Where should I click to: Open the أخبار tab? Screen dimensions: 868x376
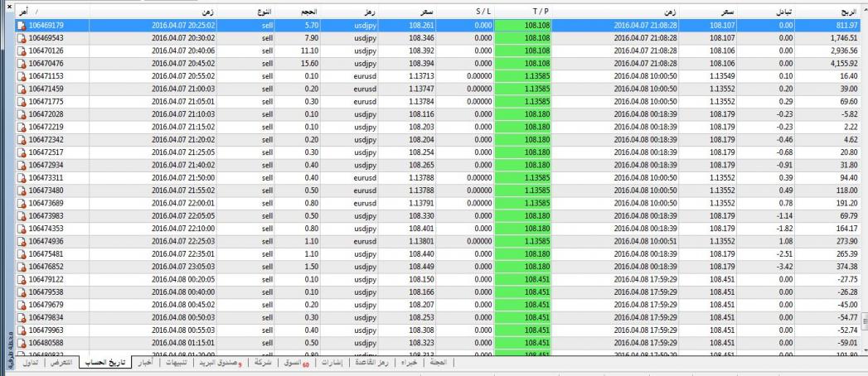pos(147,364)
